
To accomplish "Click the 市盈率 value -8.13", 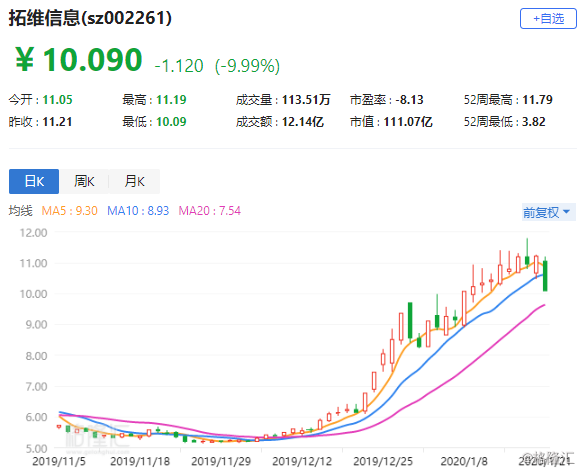I will tap(409, 100).
